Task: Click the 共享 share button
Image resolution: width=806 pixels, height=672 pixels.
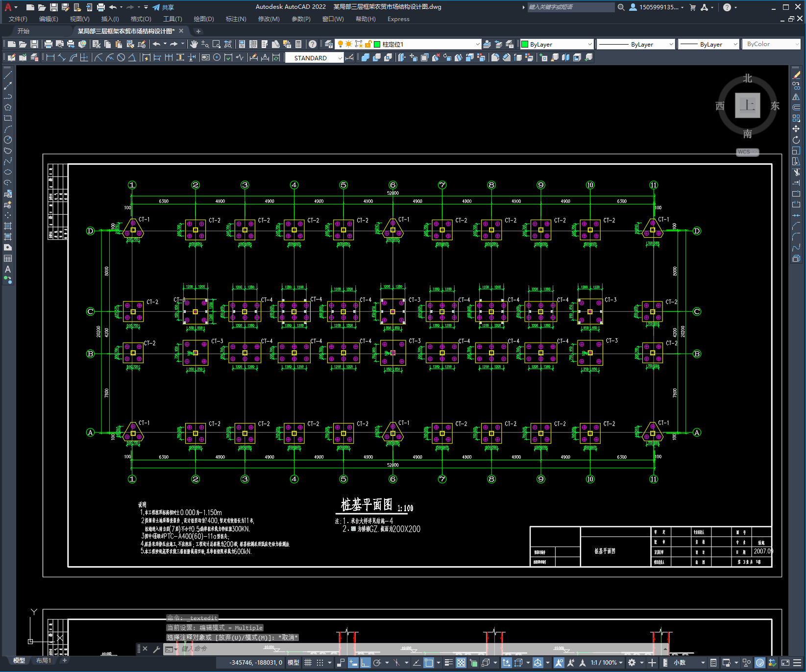Action: (163, 7)
